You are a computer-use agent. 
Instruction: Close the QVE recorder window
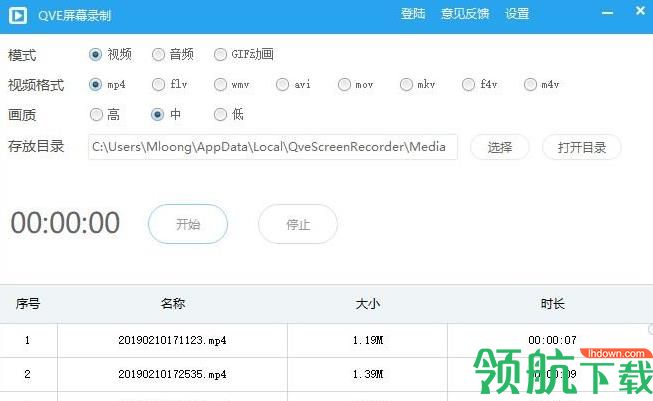click(640, 10)
